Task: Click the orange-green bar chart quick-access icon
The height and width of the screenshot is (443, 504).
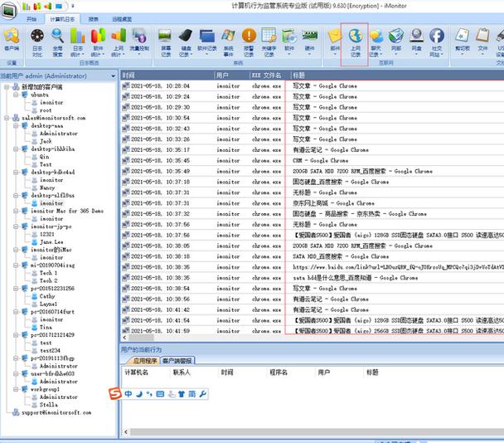Action: pyautogui.click(x=48, y=6)
